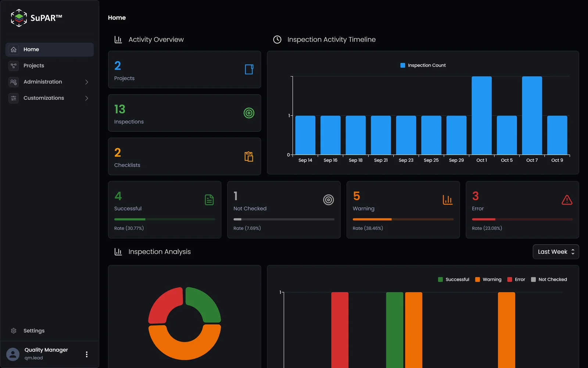Toggle the Warning legend entry

[x=488, y=279]
